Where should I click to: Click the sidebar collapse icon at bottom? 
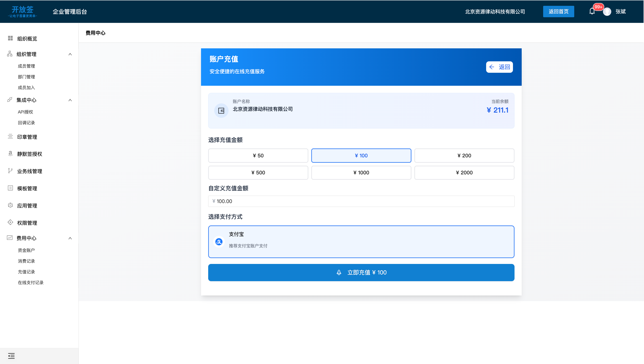click(11, 356)
